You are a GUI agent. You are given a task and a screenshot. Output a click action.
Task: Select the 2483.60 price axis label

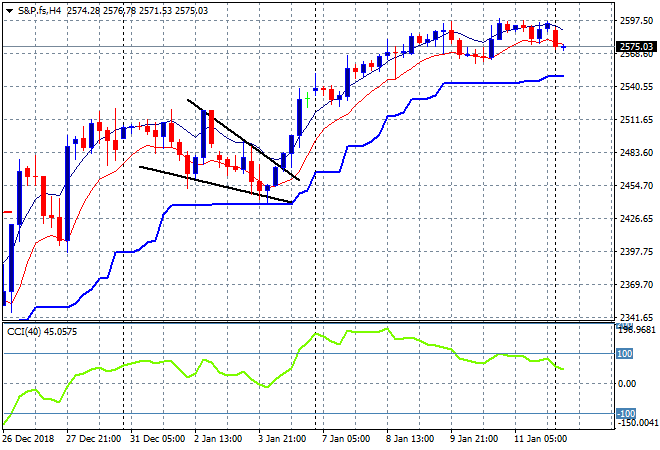click(636, 153)
